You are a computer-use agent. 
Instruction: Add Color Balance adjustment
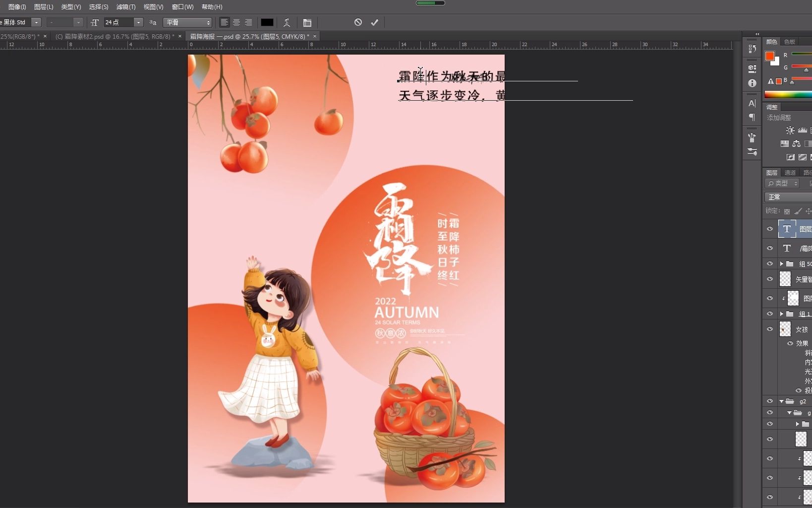point(796,144)
